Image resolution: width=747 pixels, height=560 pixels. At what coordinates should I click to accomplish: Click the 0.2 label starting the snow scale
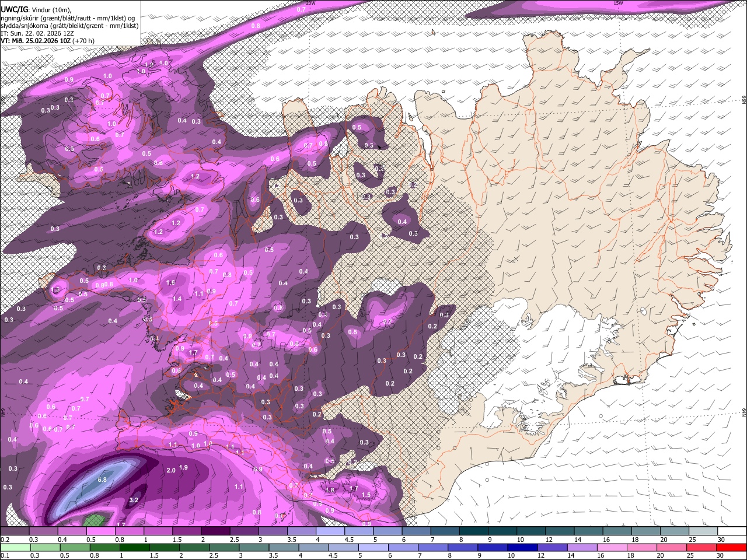pos(5,540)
